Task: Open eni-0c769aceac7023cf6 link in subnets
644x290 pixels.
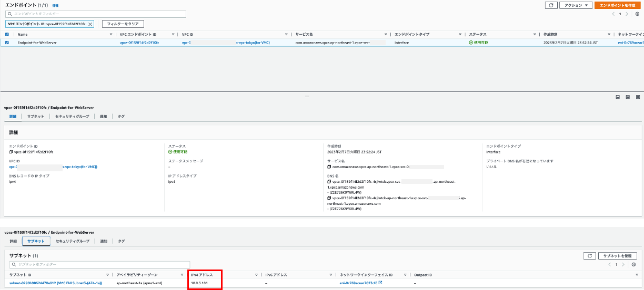Action: pos(358,283)
